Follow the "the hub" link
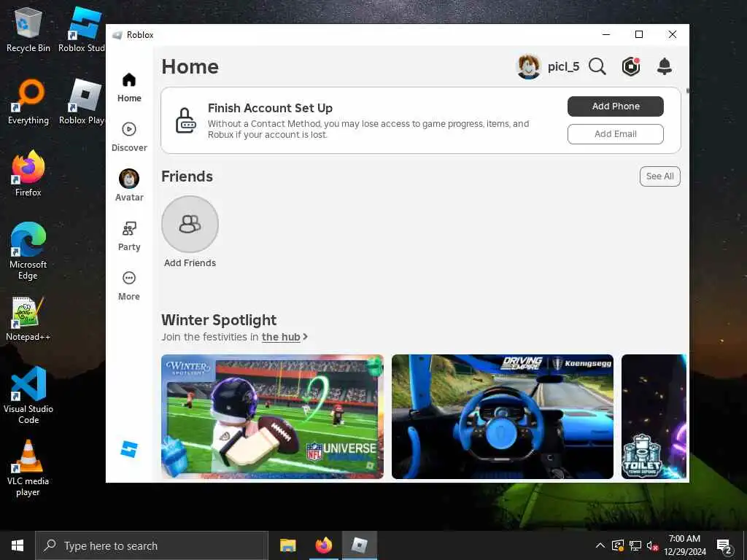 point(281,337)
